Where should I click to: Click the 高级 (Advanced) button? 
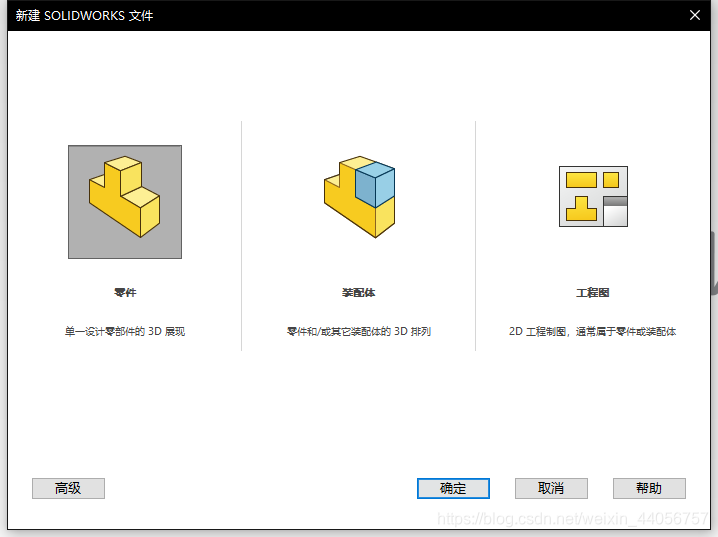click(68, 488)
